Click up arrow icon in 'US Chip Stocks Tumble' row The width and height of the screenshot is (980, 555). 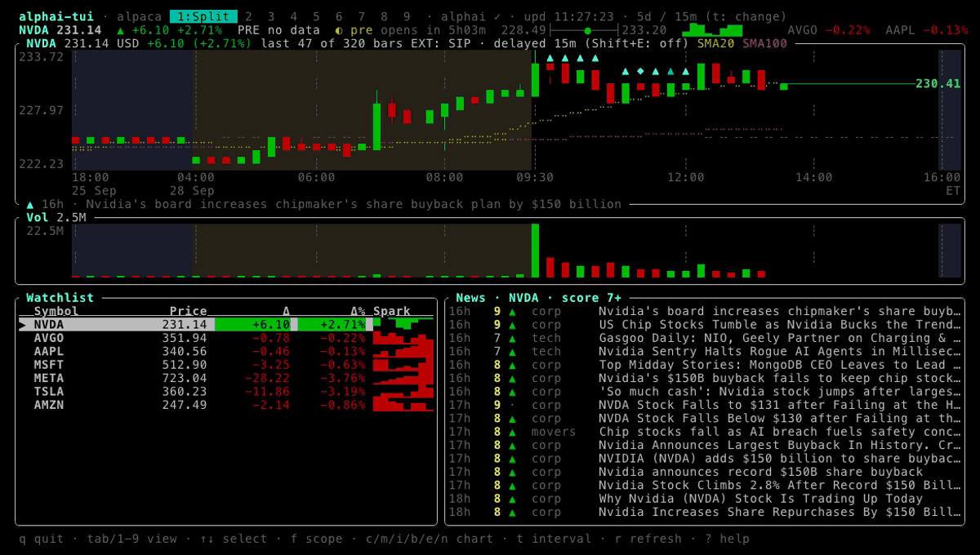pyautogui.click(x=512, y=324)
